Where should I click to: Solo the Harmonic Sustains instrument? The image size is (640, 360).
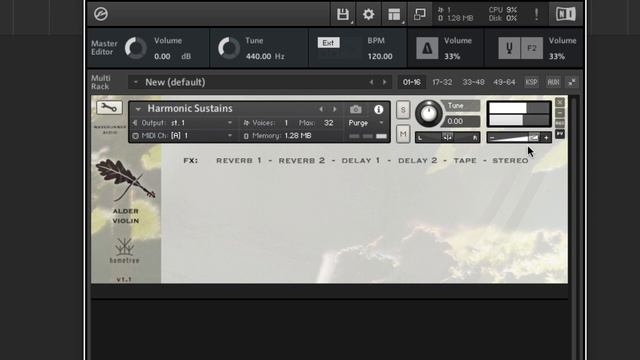click(403, 109)
